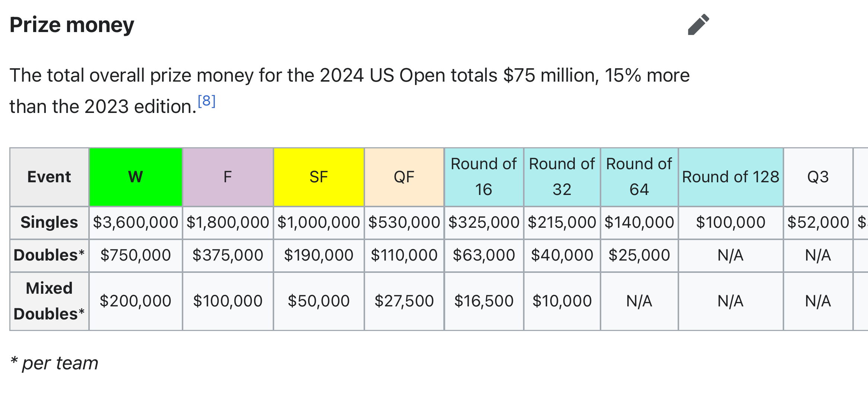Click the yellow SF header cell
Viewport: 868px width, 394px height.
[319, 177]
